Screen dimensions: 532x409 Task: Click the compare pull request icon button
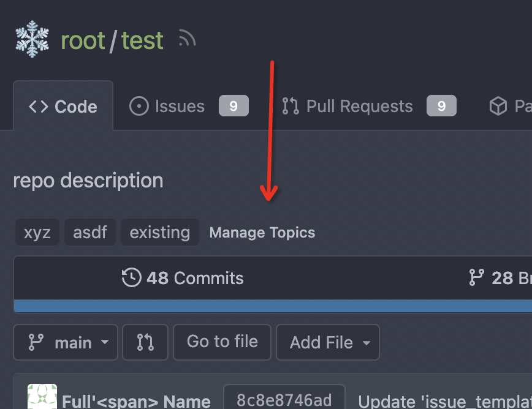tap(145, 342)
